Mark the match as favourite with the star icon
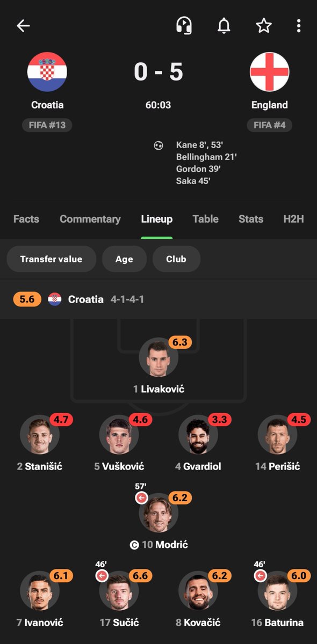Image resolution: width=317 pixels, height=644 pixels. (264, 25)
